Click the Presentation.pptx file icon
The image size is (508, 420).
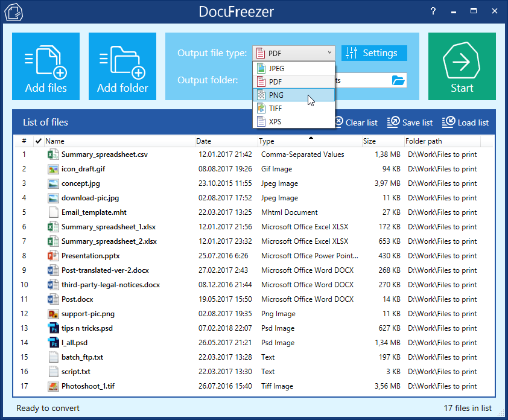[x=53, y=256]
